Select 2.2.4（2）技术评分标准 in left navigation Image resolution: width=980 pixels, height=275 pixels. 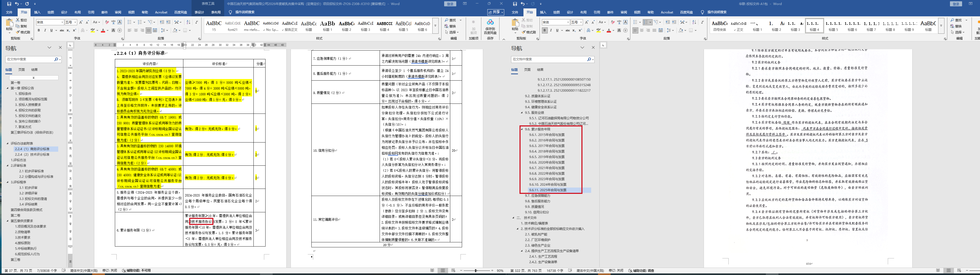pyautogui.click(x=32, y=154)
